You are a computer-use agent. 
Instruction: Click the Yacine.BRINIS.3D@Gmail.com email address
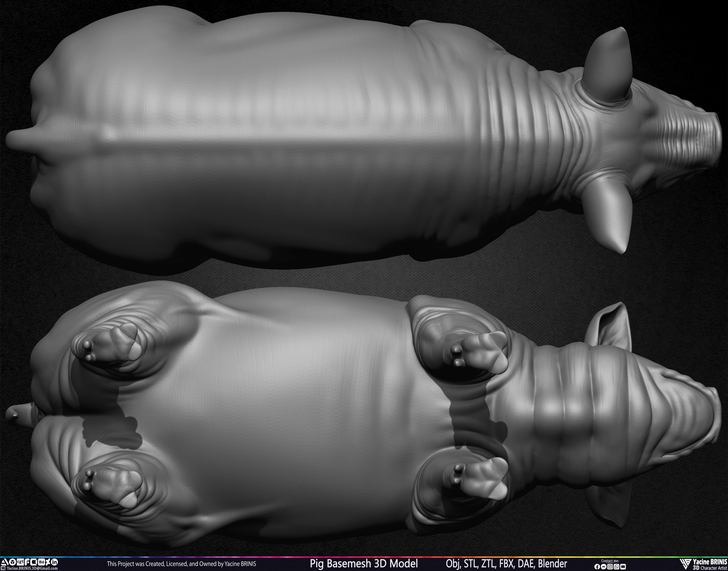coord(32,568)
